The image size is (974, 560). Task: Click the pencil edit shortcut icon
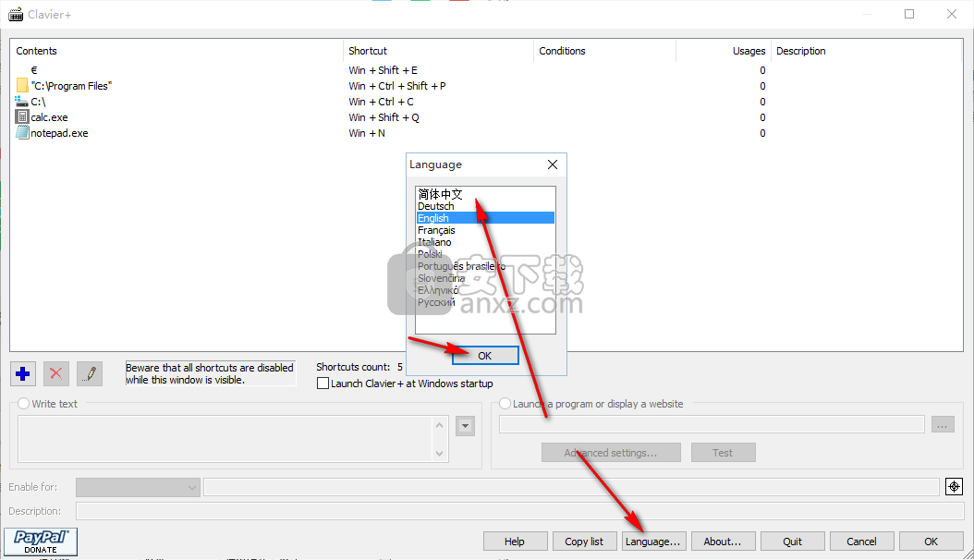click(90, 373)
